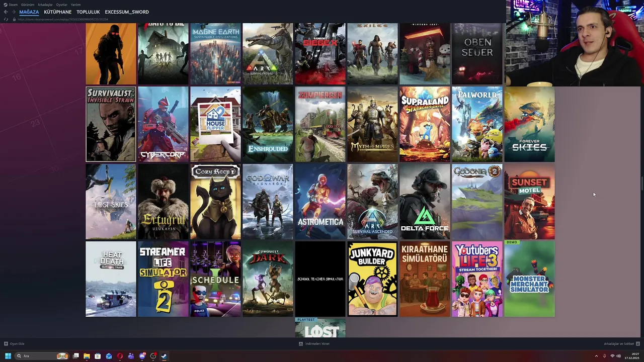Open the ARK Survival Ascended cover
Screen dimensions: 644x362
[372, 202]
